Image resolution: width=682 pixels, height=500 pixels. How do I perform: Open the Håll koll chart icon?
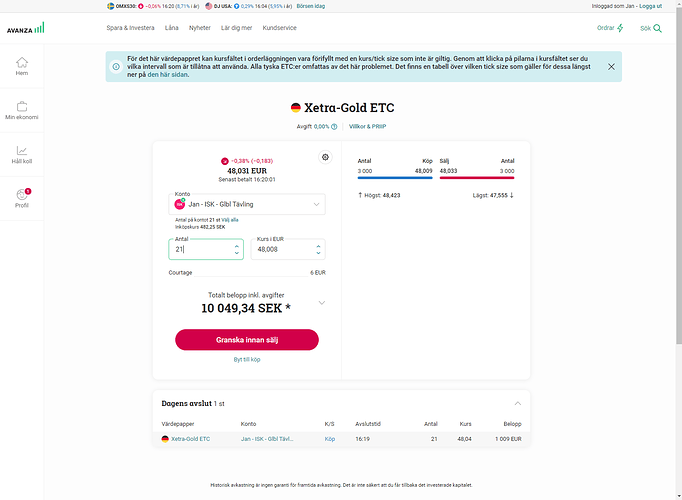pyautogui.click(x=22, y=151)
